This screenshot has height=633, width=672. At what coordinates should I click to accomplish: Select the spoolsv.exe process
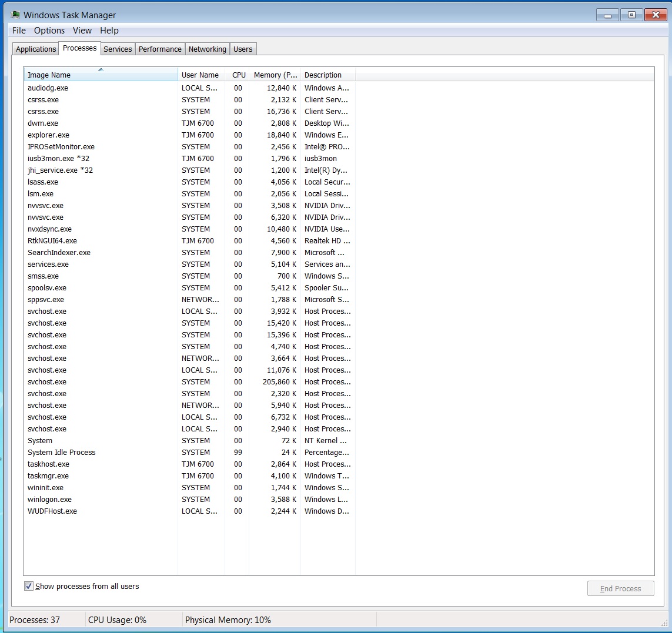pos(189,288)
